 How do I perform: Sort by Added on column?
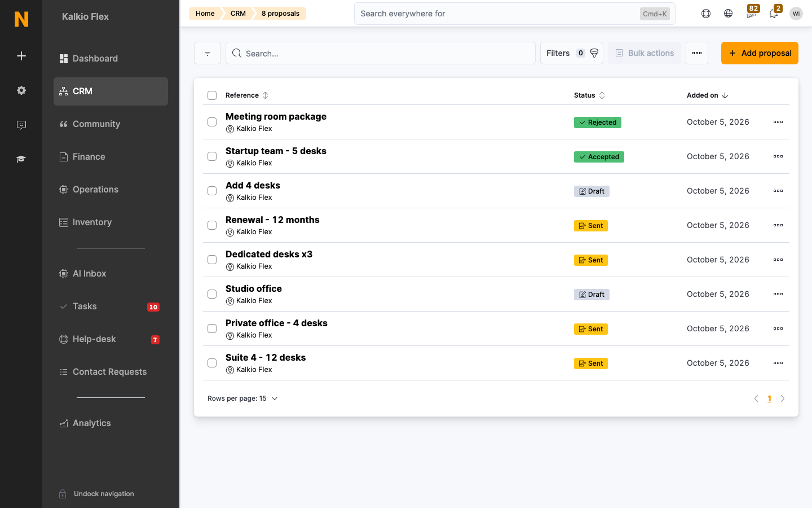point(708,95)
